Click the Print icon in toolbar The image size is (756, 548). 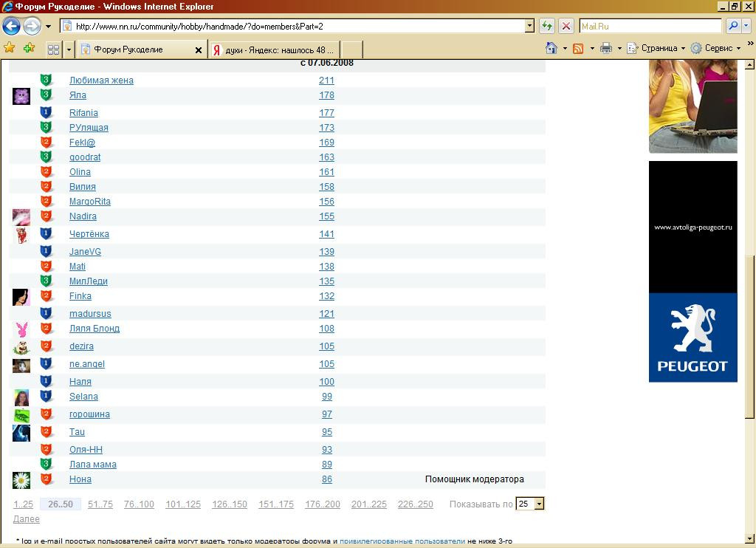click(606, 49)
